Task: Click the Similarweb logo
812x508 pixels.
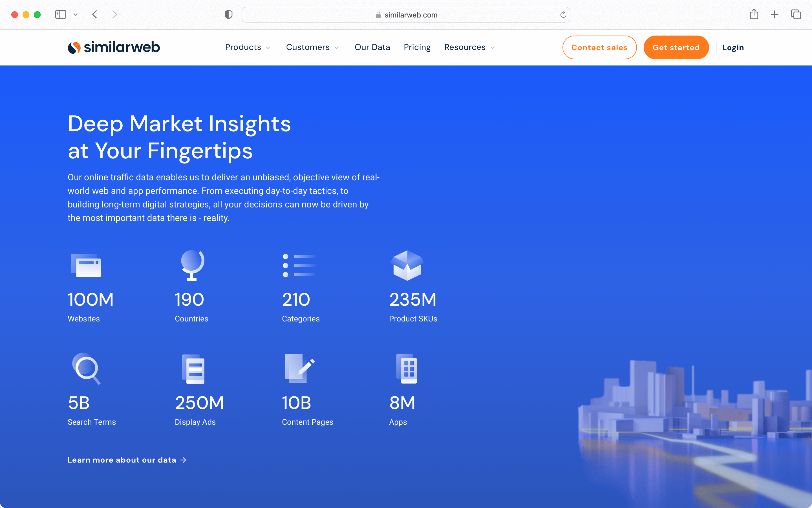Action: 114,47
